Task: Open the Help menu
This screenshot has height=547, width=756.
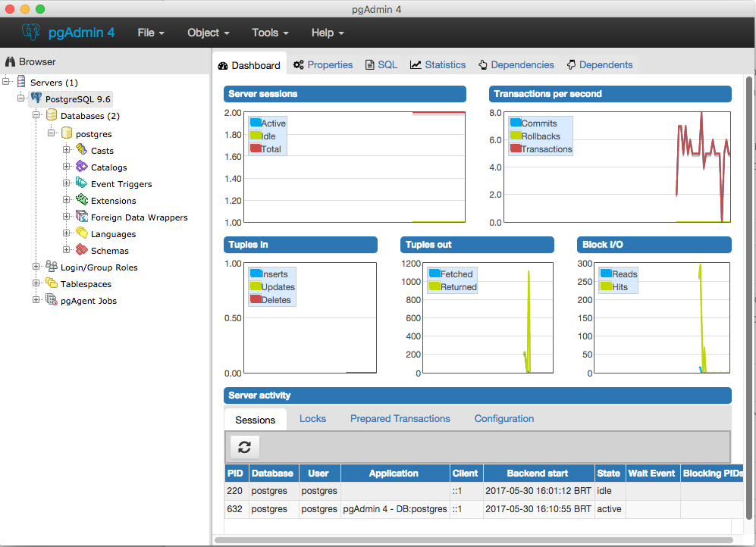Action: pos(328,33)
